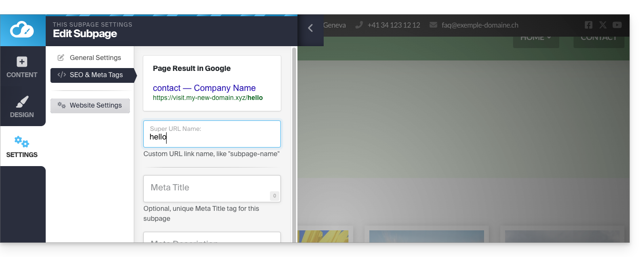Collapse the sidebar with the chevron arrow
The width and height of the screenshot is (644, 257).
310,28
